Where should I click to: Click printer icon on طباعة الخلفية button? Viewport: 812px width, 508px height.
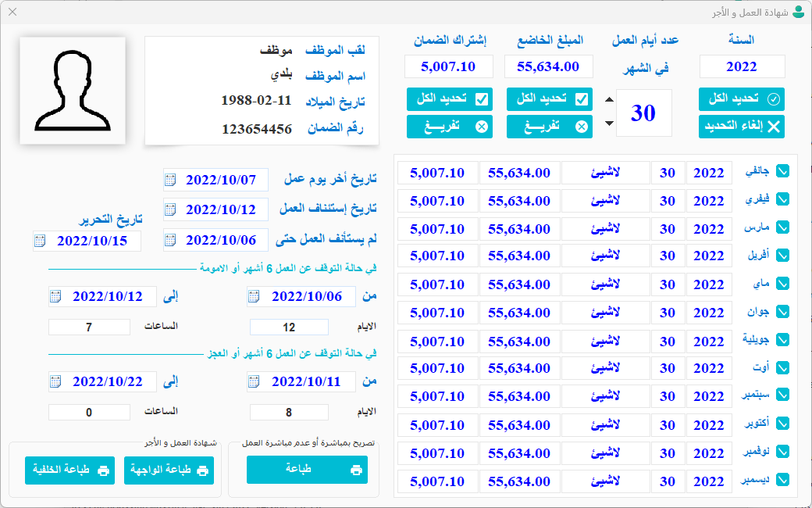click(103, 470)
